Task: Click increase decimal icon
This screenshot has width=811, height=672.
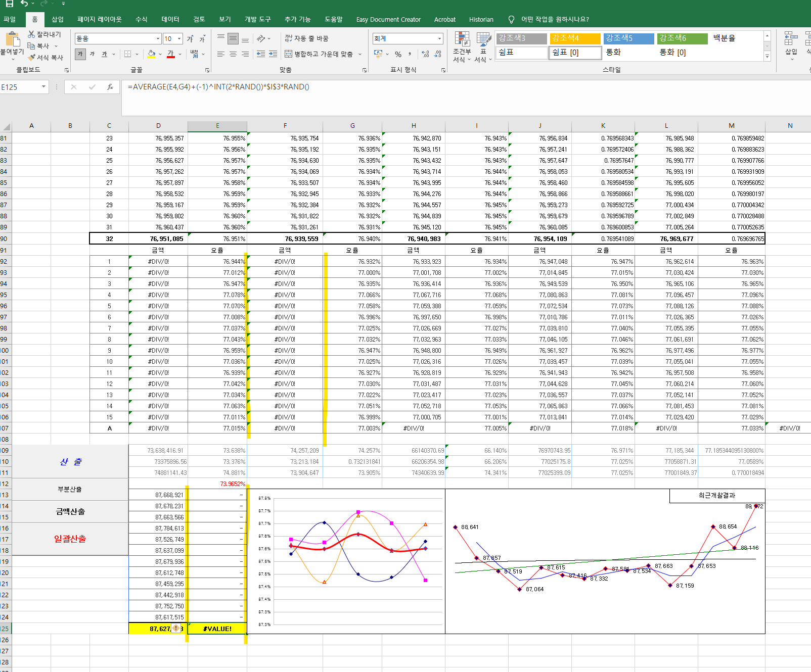Action: tap(425, 54)
